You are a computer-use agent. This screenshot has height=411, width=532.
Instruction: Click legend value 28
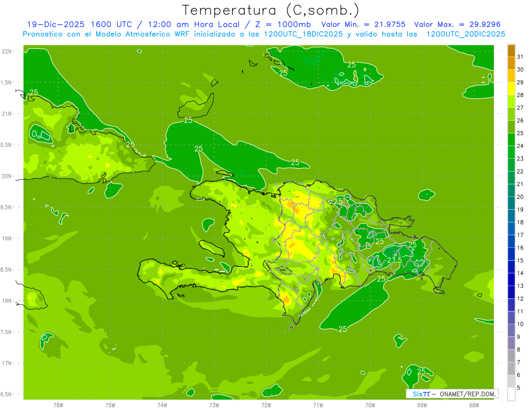520,95
